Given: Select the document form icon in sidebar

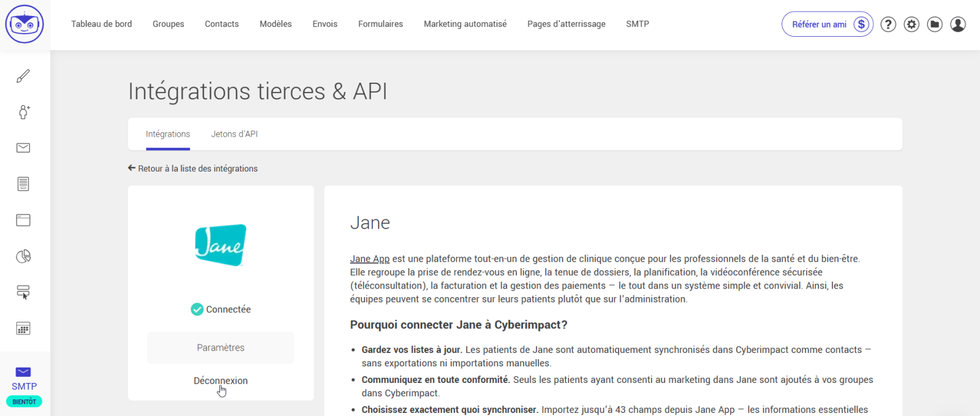Looking at the screenshot, I should tap(23, 184).
